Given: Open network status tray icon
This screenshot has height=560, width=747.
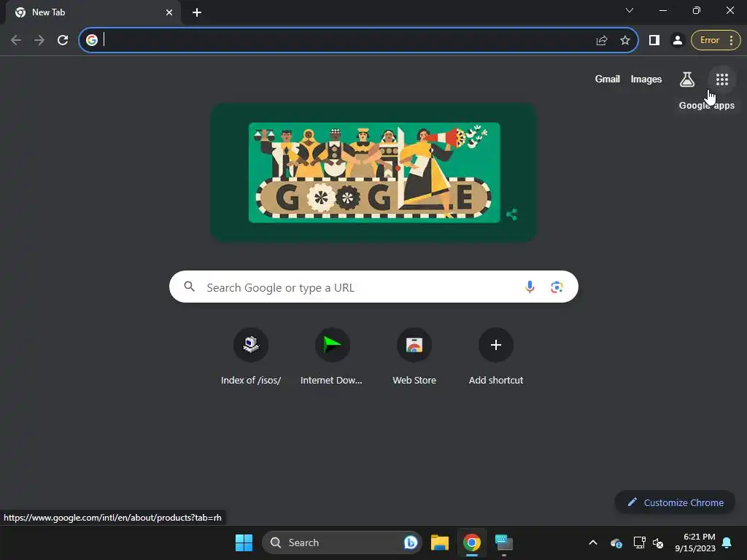Looking at the screenshot, I should tap(639, 542).
